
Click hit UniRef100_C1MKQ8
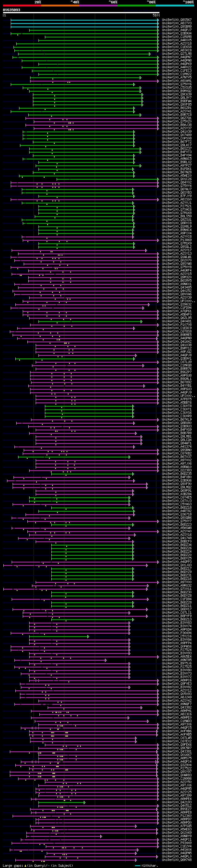tap(177, 365)
